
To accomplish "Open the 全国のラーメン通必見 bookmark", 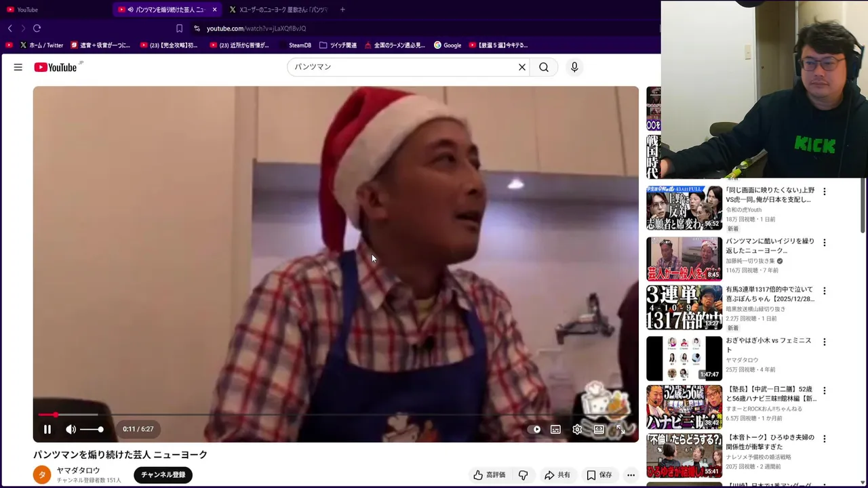I will click(x=395, y=45).
